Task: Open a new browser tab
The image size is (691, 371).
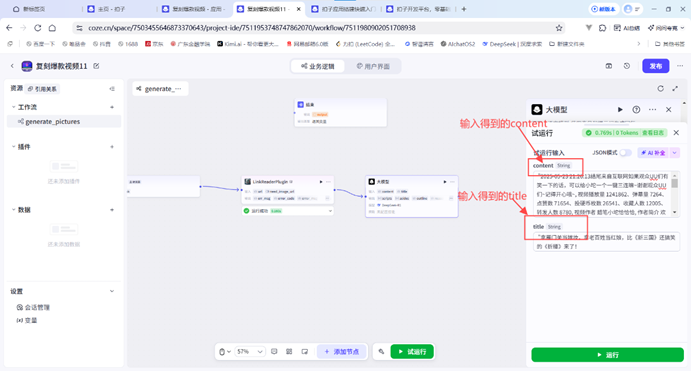Action: point(464,9)
